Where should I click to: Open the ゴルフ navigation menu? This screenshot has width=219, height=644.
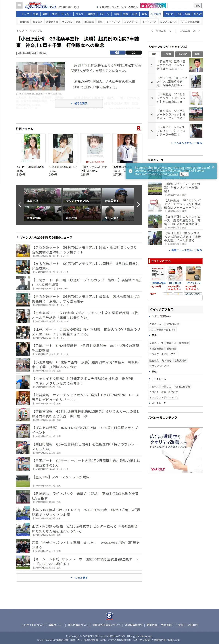(x=80, y=14)
